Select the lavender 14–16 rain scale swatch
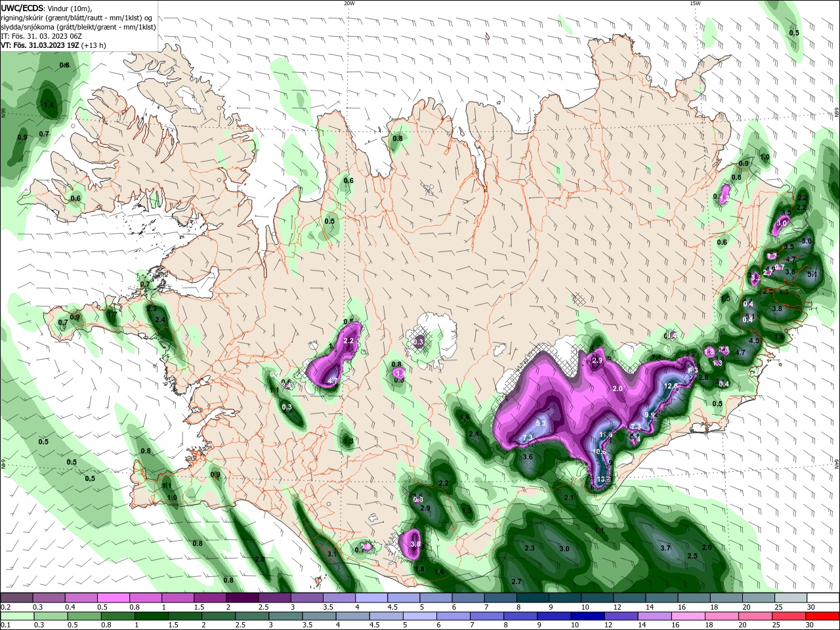This screenshot has height=630, width=840. pos(654,616)
